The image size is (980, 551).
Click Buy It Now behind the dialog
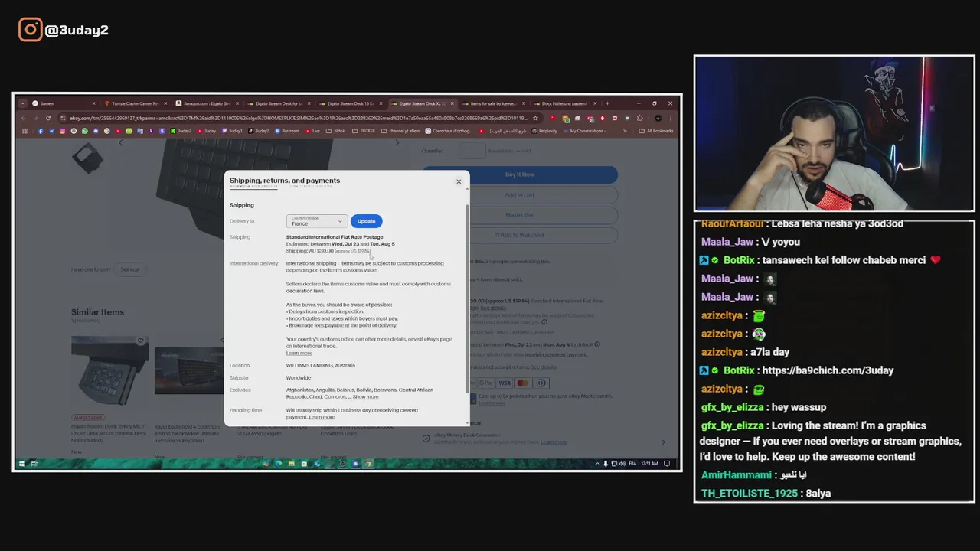point(520,174)
